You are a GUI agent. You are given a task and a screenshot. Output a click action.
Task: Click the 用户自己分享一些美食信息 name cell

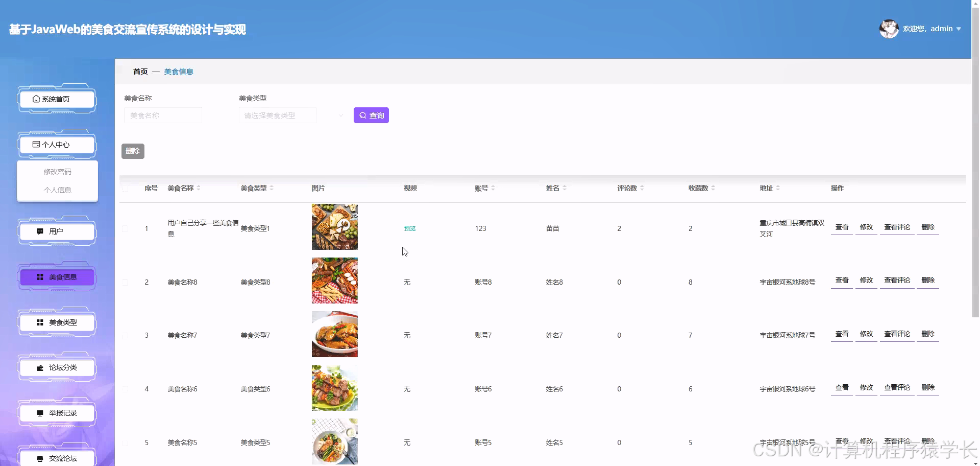point(203,228)
